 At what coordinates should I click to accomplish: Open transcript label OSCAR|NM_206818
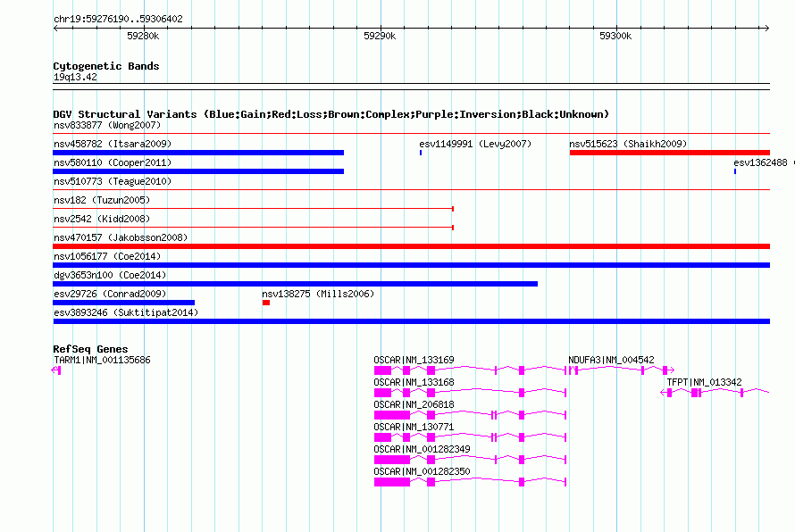414,405
